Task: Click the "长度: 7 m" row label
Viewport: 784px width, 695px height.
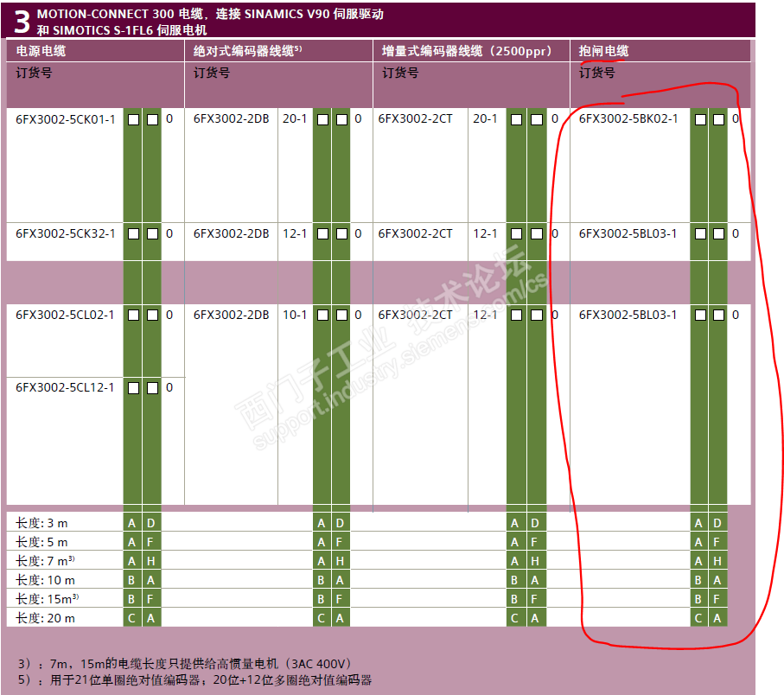Action: pos(45,561)
